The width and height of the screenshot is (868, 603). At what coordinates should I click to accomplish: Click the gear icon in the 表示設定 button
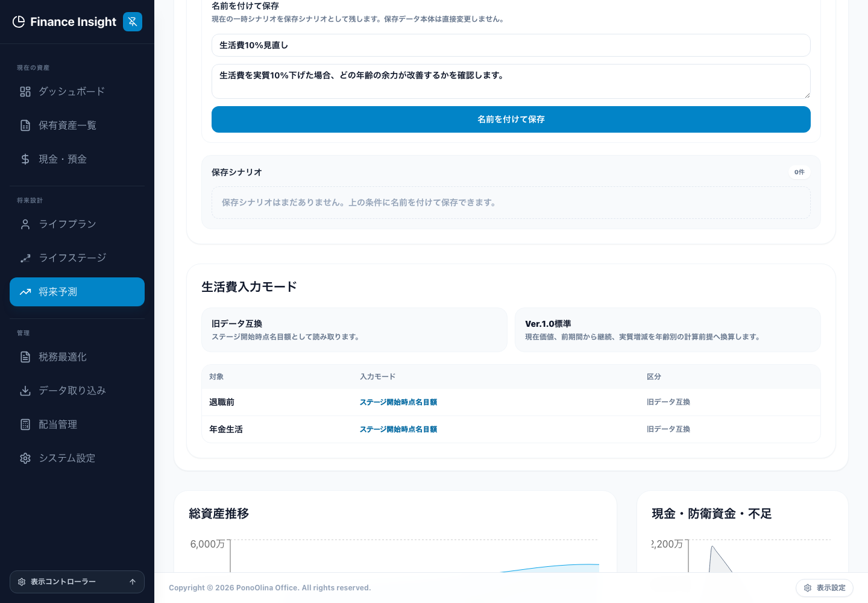[x=808, y=588]
